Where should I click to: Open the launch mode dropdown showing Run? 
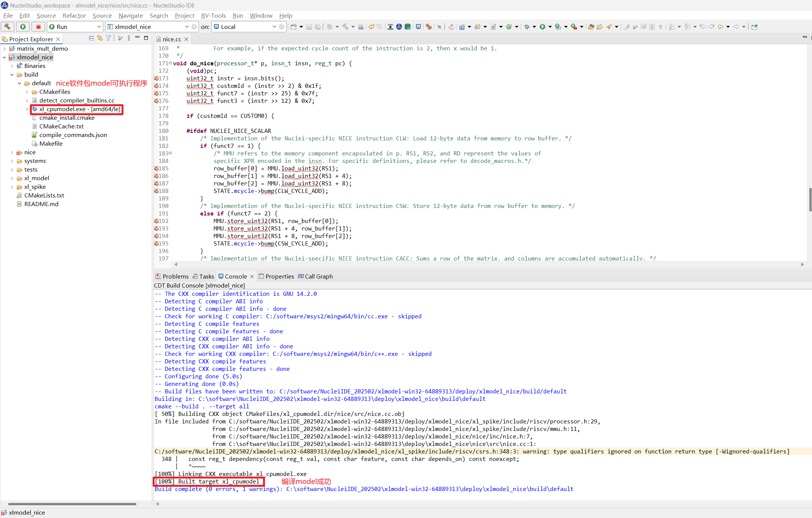(x=75, y=27)
